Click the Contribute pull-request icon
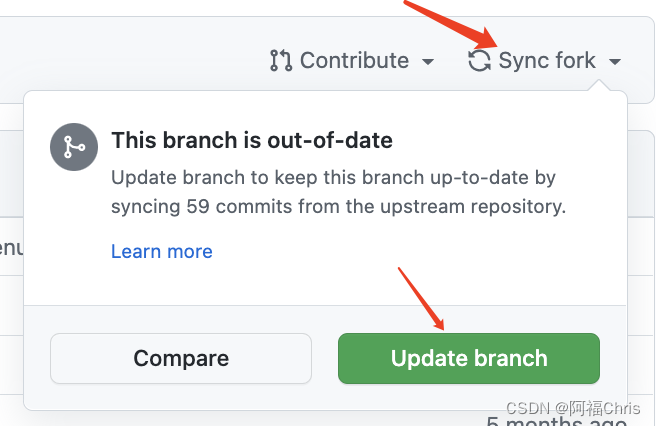Screen dimensions: 656x426 pyautogui.click(x=281, y=61)
